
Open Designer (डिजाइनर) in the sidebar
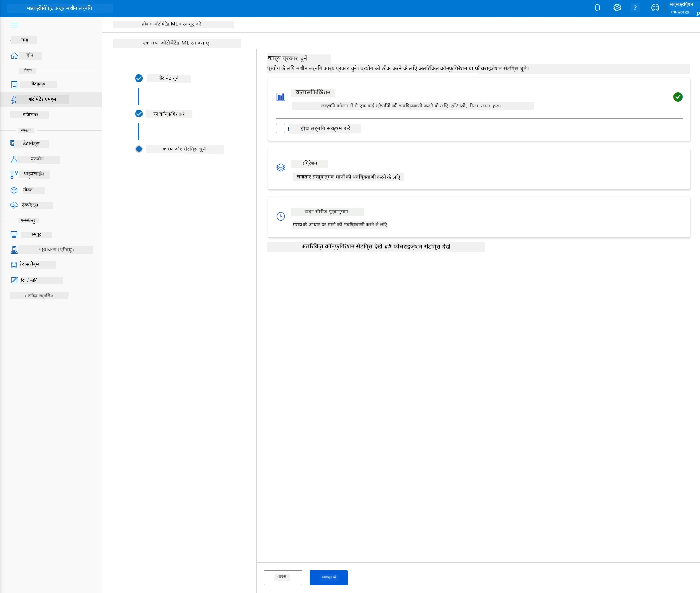click(31, 115)
